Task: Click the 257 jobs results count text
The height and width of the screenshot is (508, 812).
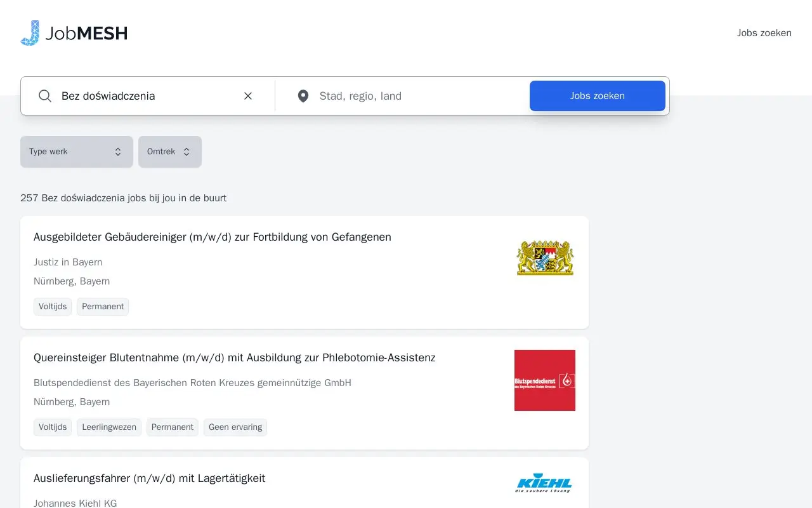Action: (x=123, y=198)
